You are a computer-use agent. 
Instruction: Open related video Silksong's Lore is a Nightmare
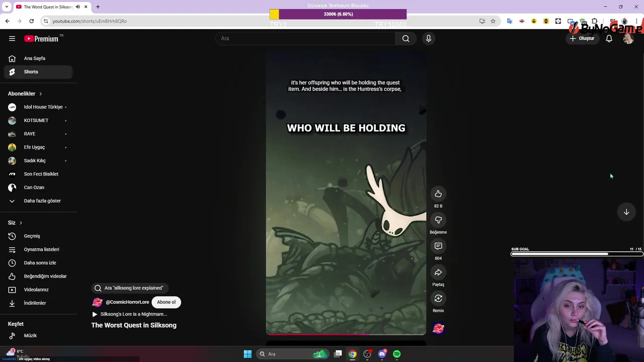tap(130, 314)
